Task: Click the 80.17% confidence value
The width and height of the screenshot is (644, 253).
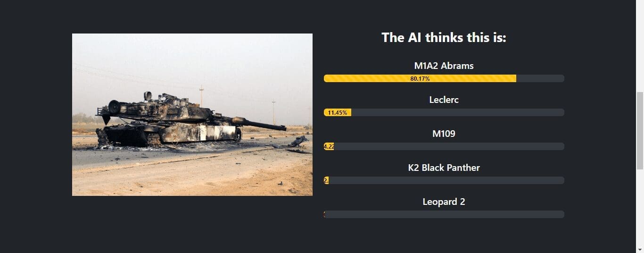Action: [x=420, y=79]
